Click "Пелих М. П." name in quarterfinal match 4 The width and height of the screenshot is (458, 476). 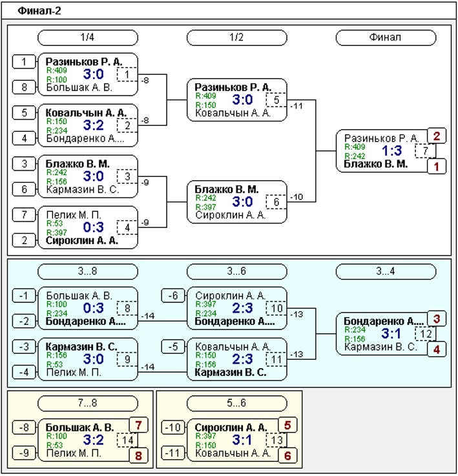pos(74,215)
